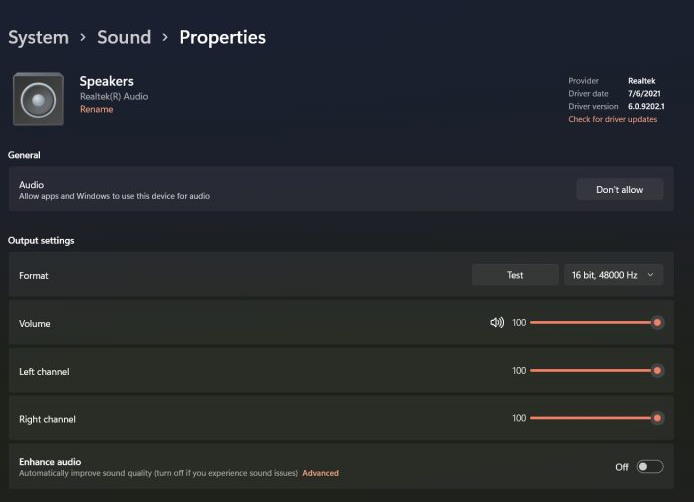Open Check for driver updates link
The height and width of the screenshot is (502, 694).
pyautogui.click(x=612, y=119)
